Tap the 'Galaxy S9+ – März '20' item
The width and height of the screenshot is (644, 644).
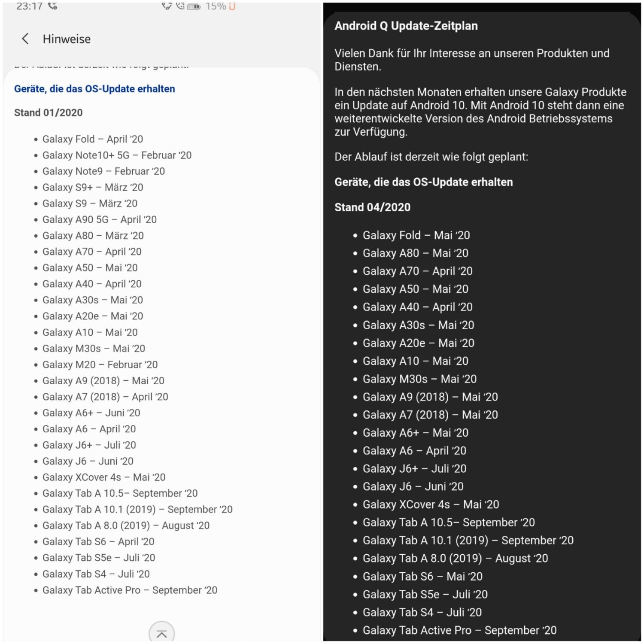tap(93, 187)
